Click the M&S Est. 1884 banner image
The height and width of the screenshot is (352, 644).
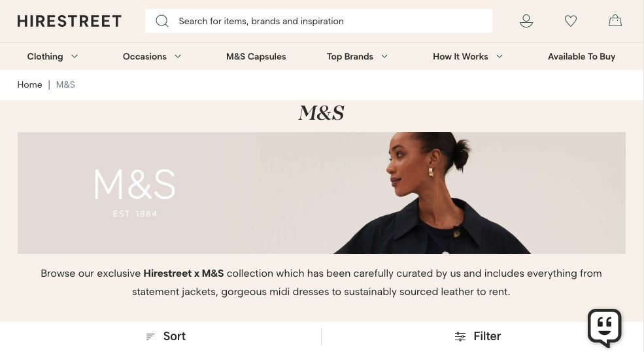pos(322,193)
